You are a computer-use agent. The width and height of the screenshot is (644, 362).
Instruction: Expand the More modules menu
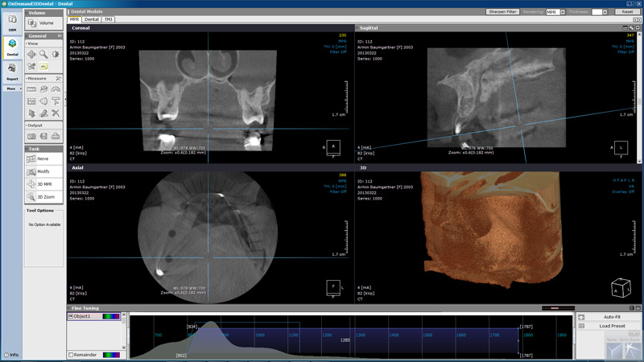[x=12, y=88]
